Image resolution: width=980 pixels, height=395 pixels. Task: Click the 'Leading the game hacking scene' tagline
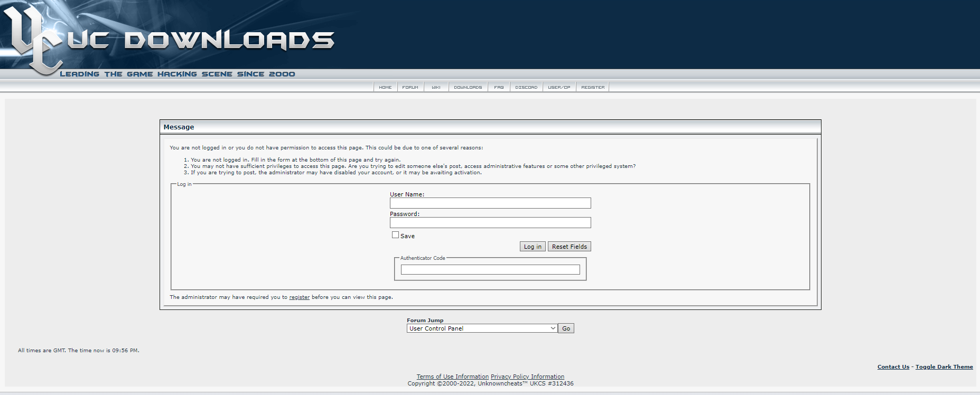click(178, 74)
